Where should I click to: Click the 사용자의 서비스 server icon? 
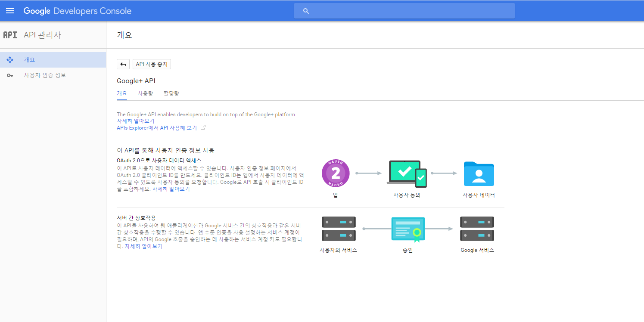click(339, 229)
